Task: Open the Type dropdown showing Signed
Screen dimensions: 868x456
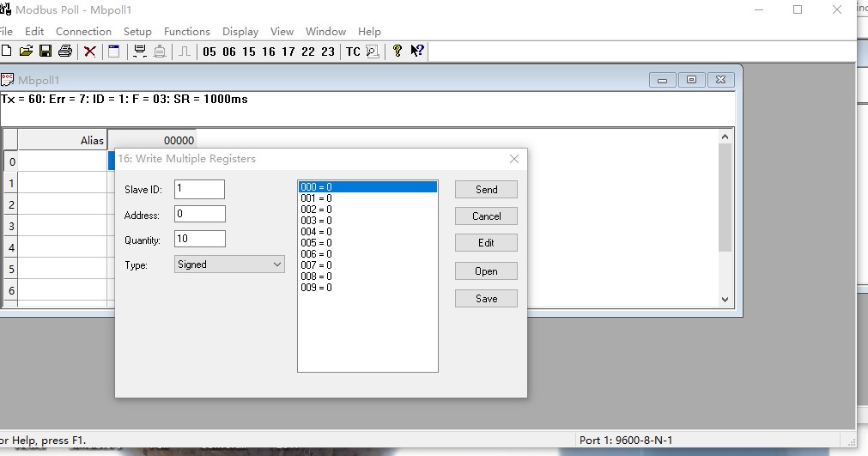Action: (229, 264)
